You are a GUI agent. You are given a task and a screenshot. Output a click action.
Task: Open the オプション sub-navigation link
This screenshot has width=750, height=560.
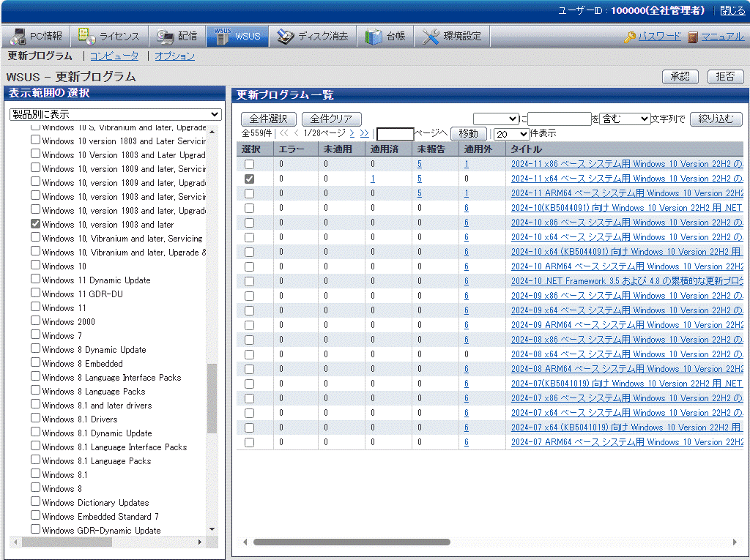click(174, 56)
